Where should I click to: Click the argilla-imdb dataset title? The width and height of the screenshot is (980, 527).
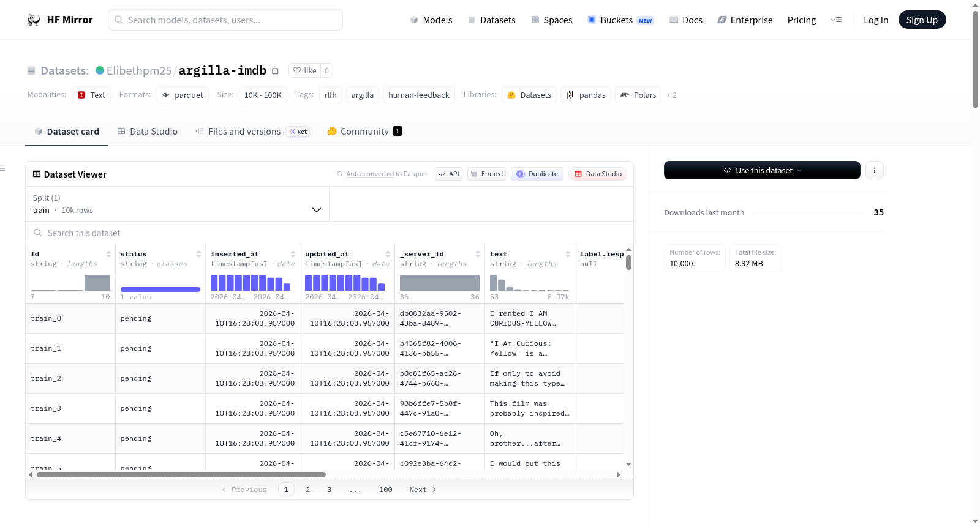(222, 70)
